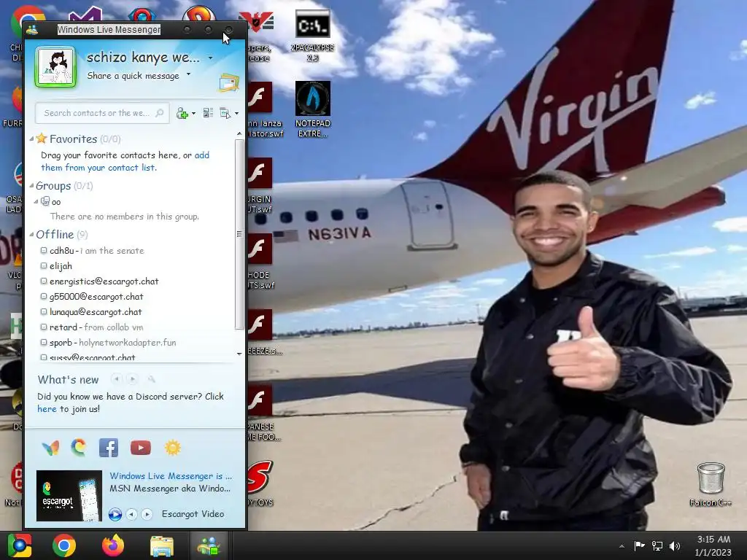
Task: Open 2PACALYPSE 2.3 desktop icon
Action: [312, 36]
